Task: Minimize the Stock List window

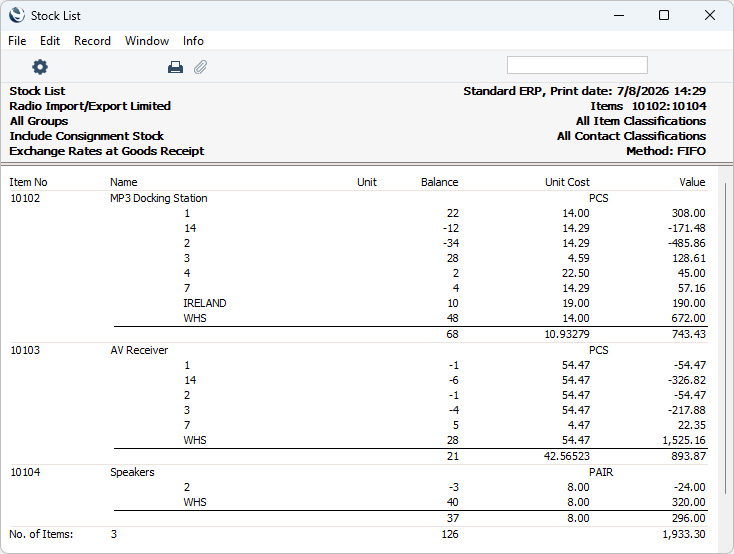Action: tap(619, 15)
